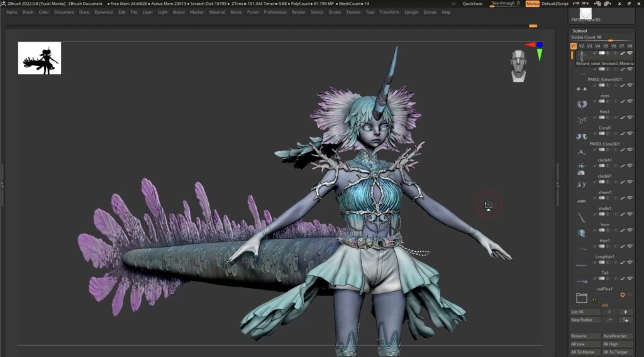
Task: Click the QuickSave button
Action: coord(472,4)
